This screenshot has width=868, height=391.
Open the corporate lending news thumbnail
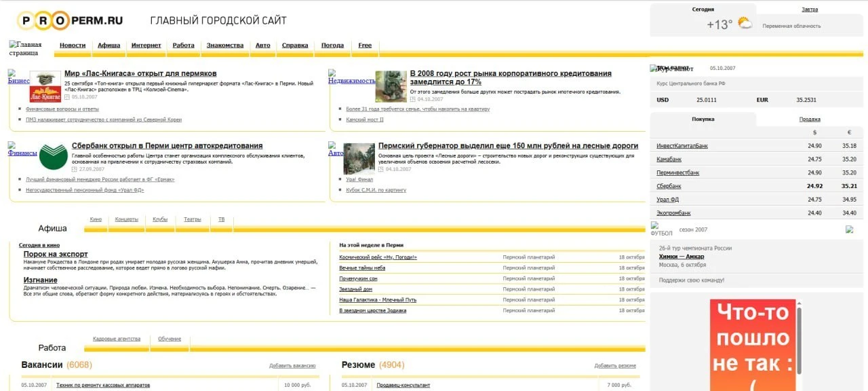click(x=391, y=87)
